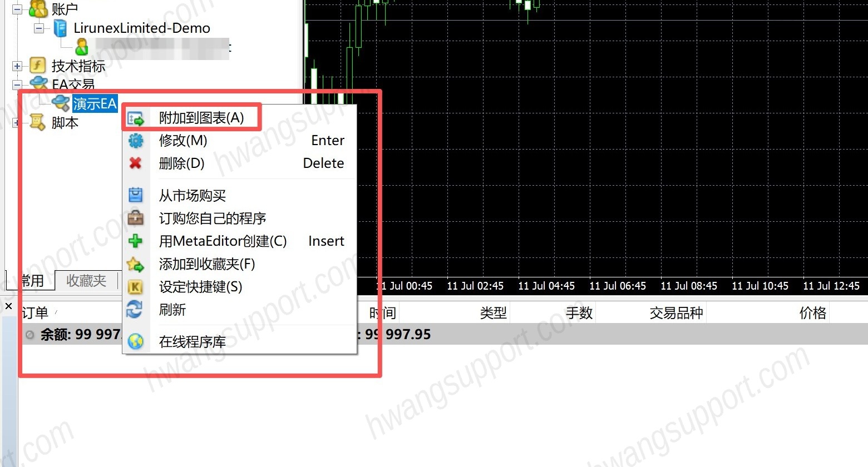Click the red X delete icon

(135, 163)
